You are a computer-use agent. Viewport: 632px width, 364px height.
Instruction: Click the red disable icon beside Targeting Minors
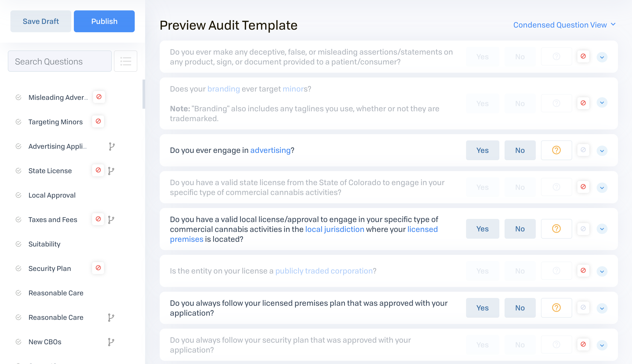point(98,121)
